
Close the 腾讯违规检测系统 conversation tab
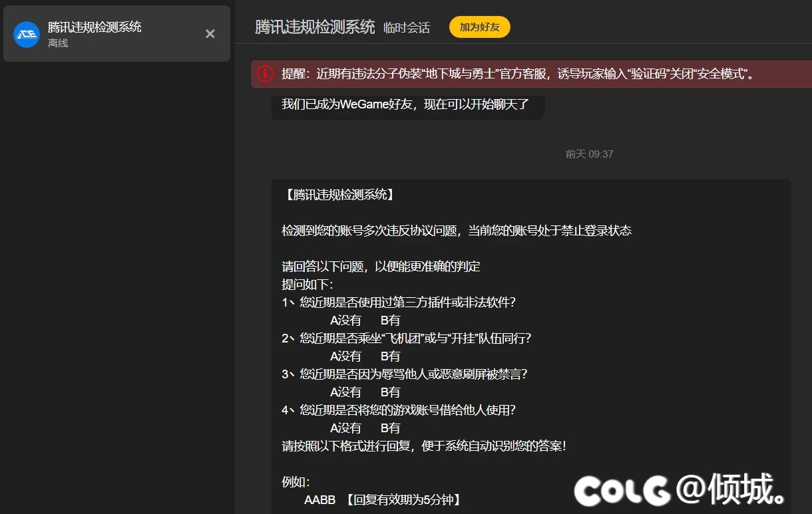pos(210,33)
